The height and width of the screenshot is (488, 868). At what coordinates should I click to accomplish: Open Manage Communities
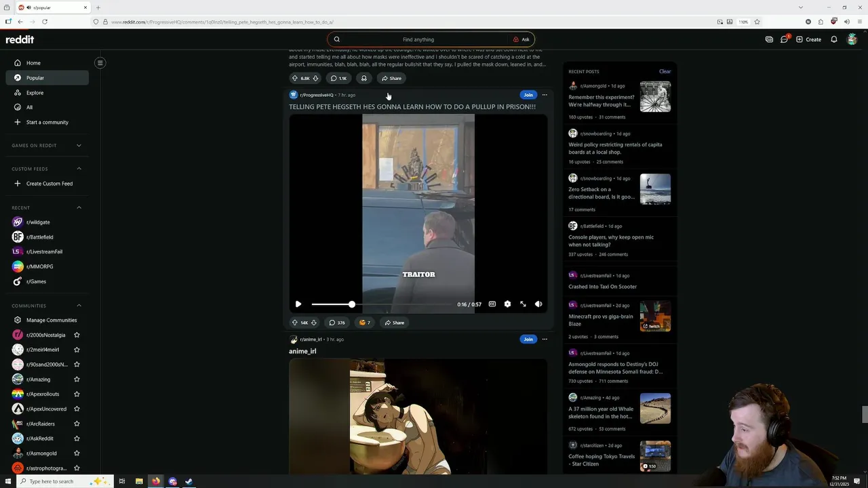[x=47, y=320]
